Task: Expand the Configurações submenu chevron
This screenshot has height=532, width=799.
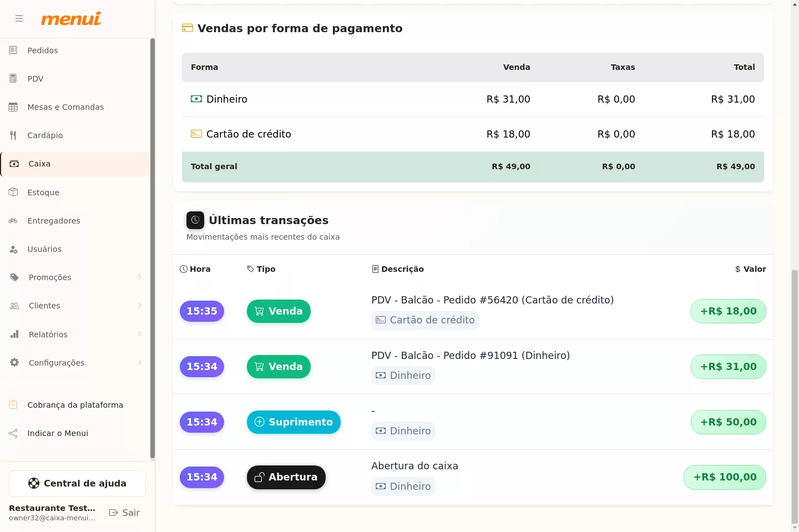Action: 140,362
